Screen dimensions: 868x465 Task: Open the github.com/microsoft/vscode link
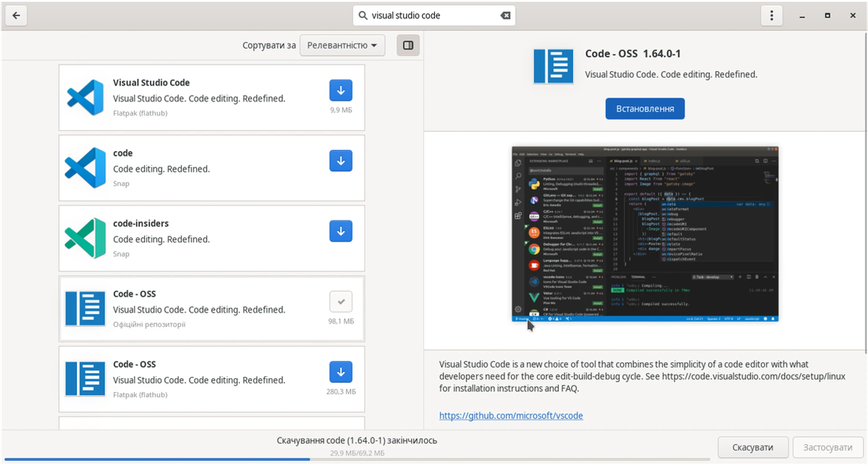pyautogui.click(x=511, y=416)
